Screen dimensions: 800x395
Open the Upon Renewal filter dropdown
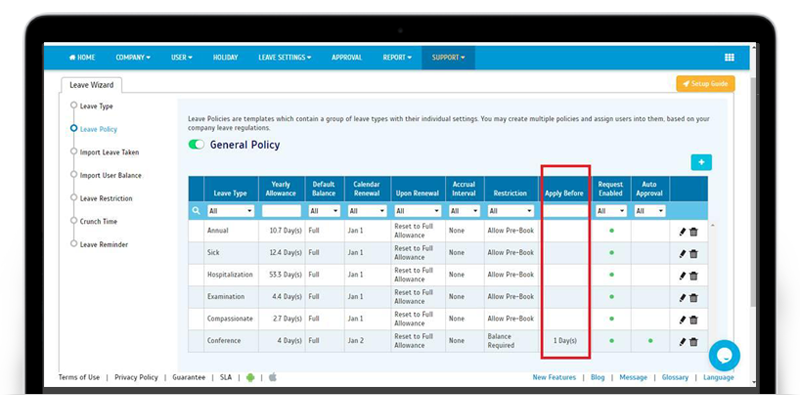point(418,211)
